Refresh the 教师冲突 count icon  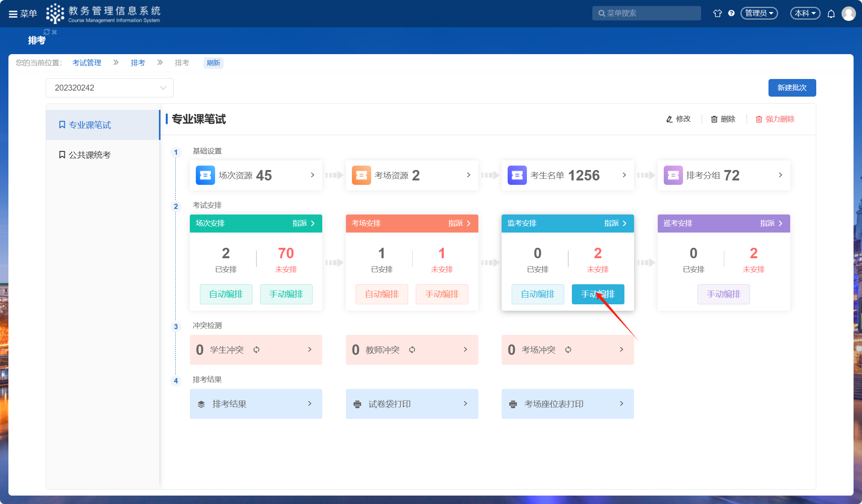click(x=412, y=350)
